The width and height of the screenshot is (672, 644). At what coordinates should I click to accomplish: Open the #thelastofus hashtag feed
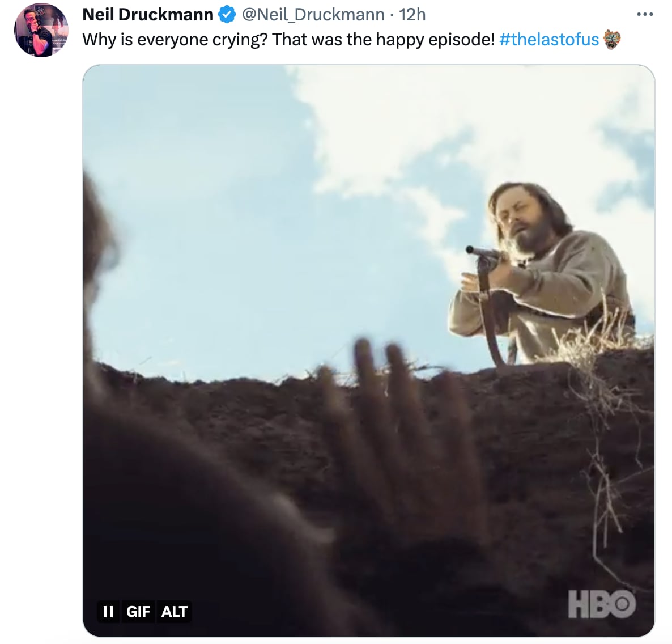549,39
